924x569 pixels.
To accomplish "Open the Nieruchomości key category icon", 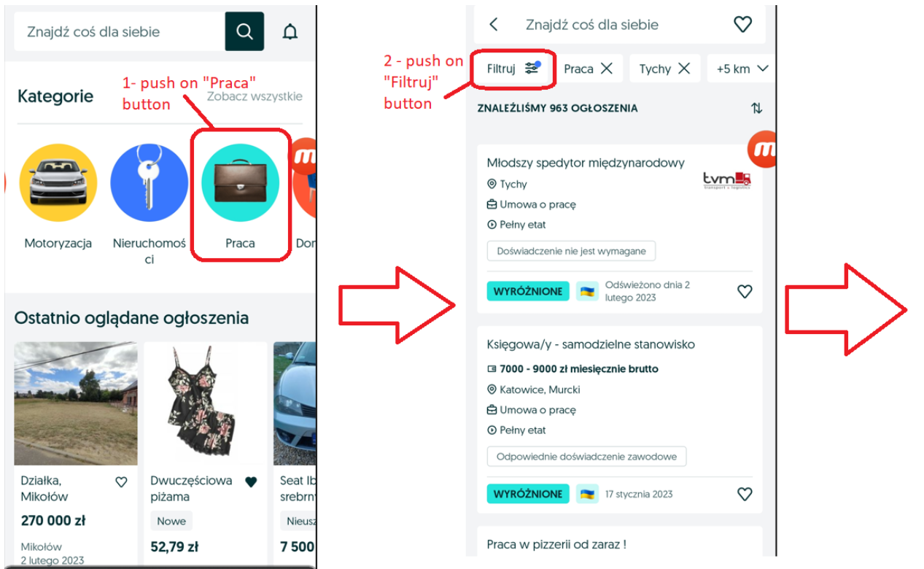I will pos(149,182).
